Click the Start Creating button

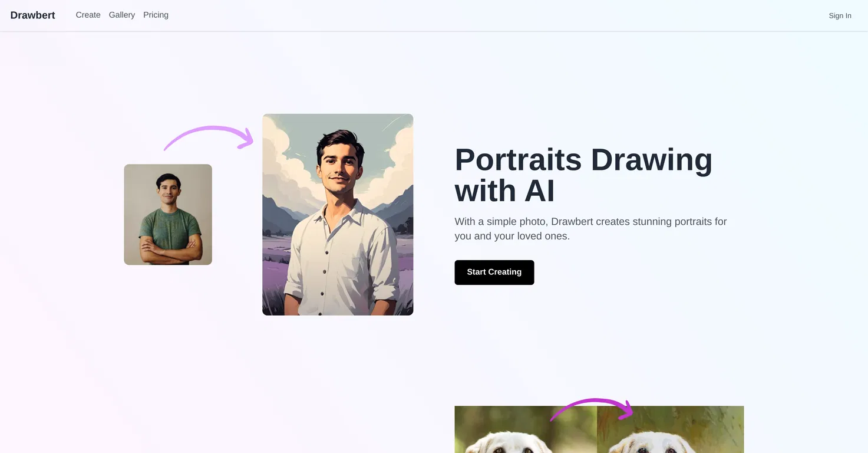(494, 273)
